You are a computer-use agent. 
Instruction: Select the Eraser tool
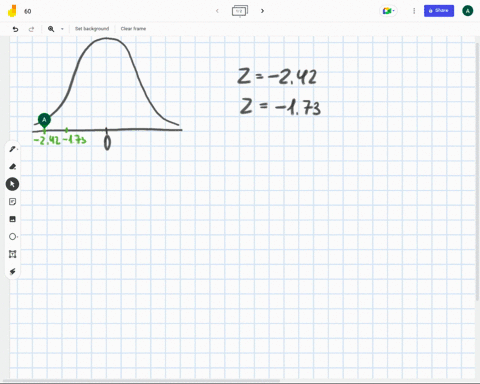pyautogui.click(x=12, y=166)
